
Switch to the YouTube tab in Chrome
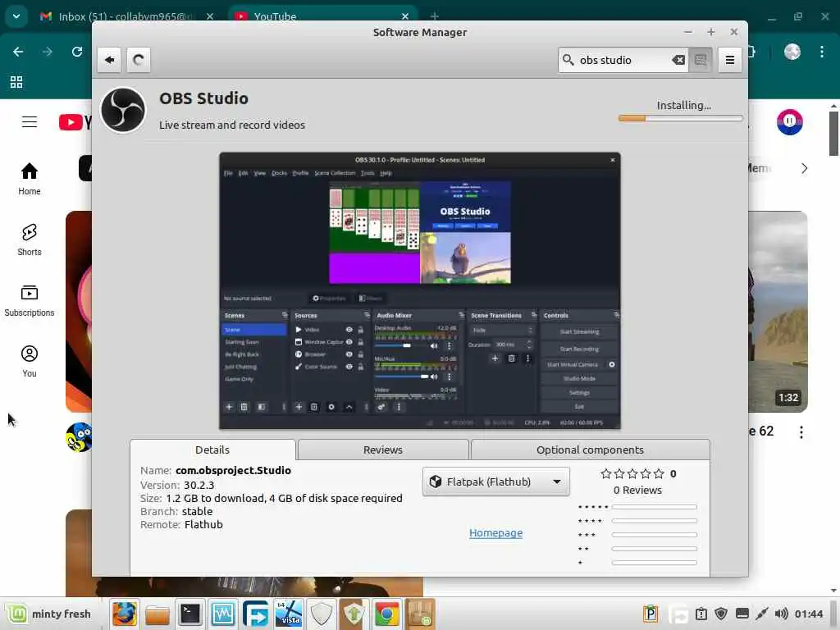pos(323,16)
